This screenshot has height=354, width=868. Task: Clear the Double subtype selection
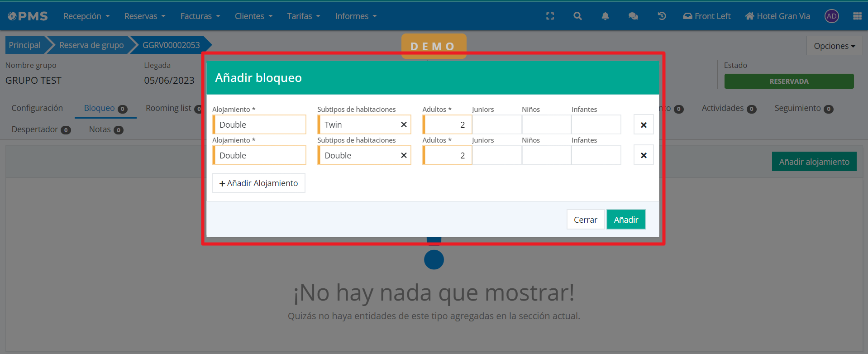404,155
